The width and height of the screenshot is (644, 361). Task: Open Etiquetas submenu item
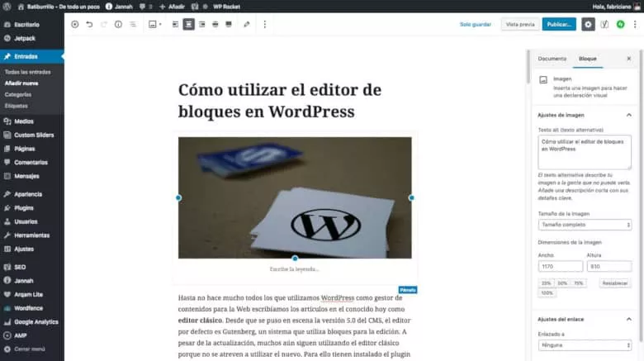[17, 106]
